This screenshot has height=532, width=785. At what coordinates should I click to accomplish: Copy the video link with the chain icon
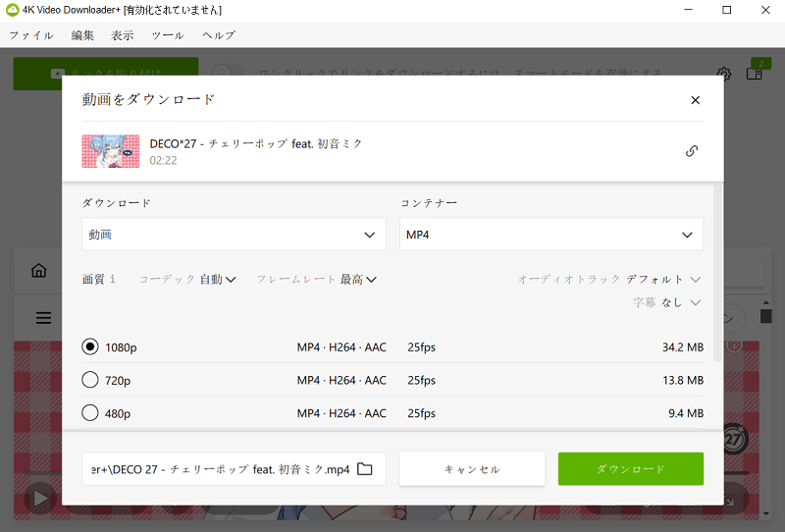click(692, 151)
